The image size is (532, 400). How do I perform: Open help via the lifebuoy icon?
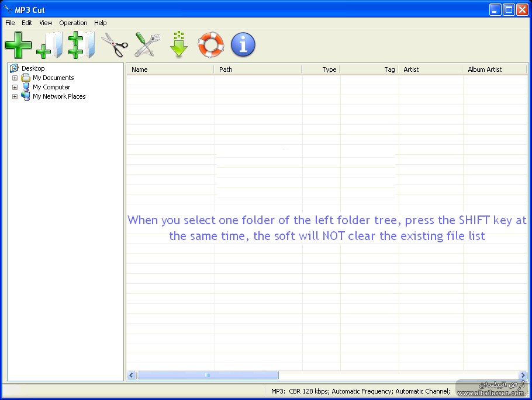coord(210,45)
